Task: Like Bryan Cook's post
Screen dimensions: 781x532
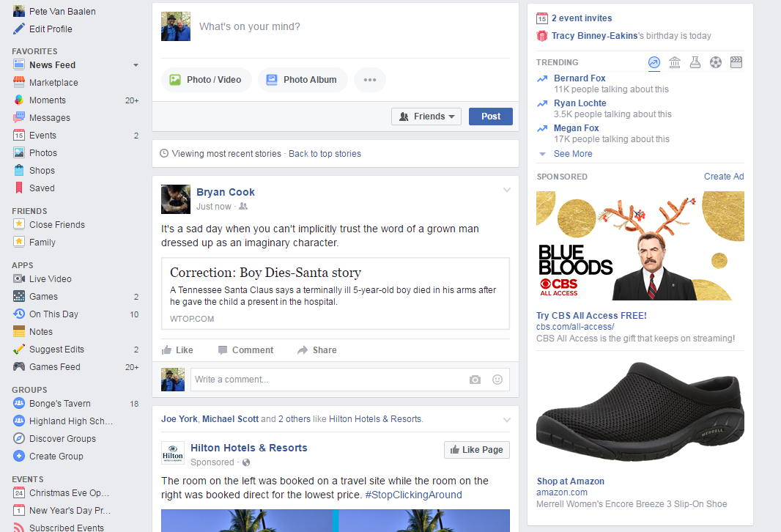Action: point(177,350)
